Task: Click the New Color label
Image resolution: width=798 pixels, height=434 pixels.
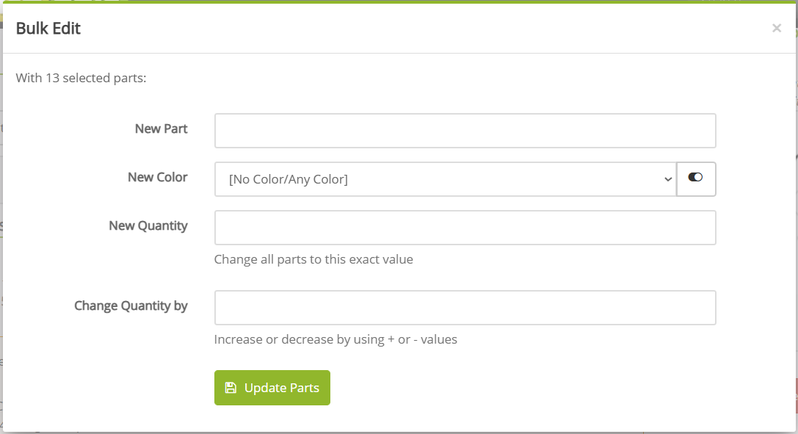Action: 157,177
